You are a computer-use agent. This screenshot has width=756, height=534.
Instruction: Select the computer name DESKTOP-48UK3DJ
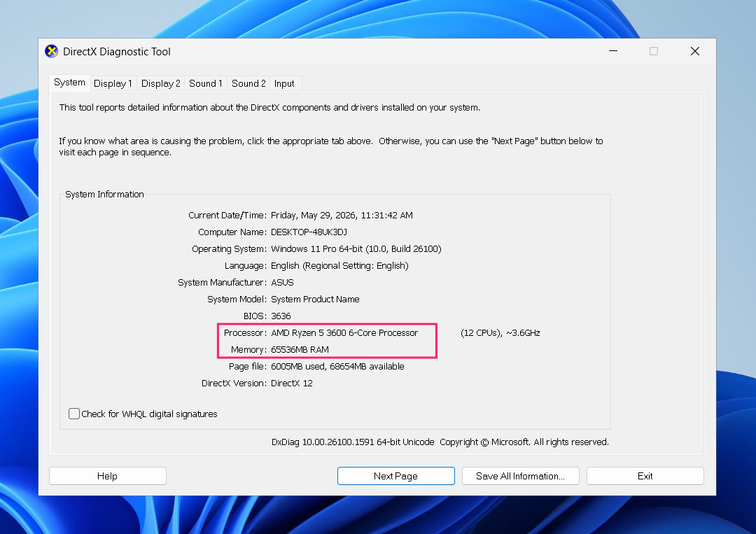309,232
